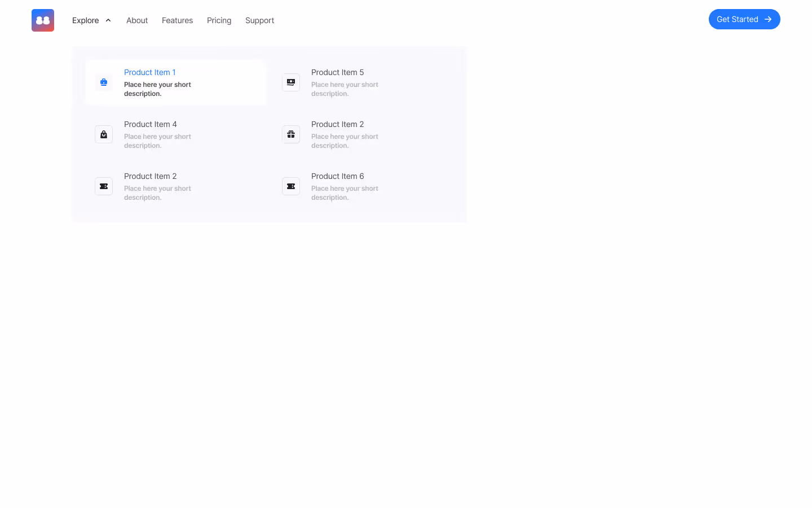The height and width of the screenshot is (508, 812).
Task: Open the Product Item 6 title
Action: tap(337, 176)
